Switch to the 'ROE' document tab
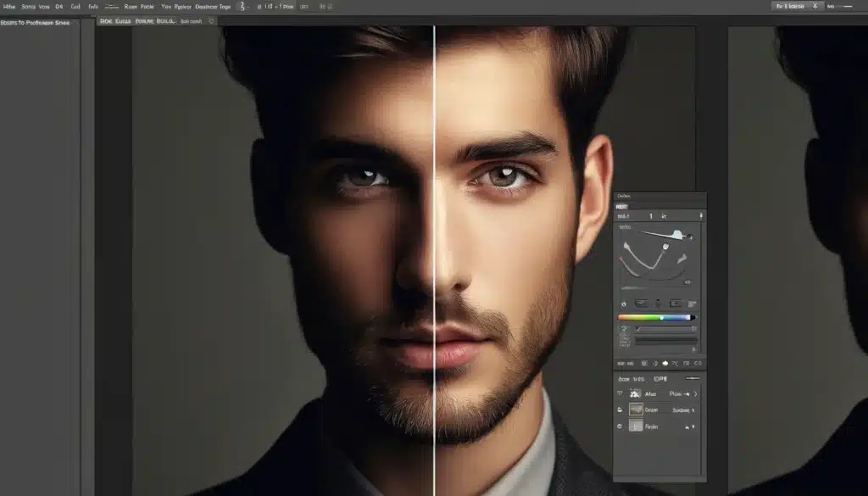Screen dimensions: 868x496 tap(106, 21)
